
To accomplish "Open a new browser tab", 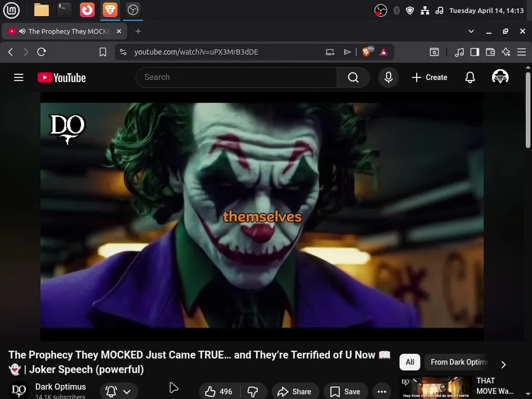I will (138, 31).
